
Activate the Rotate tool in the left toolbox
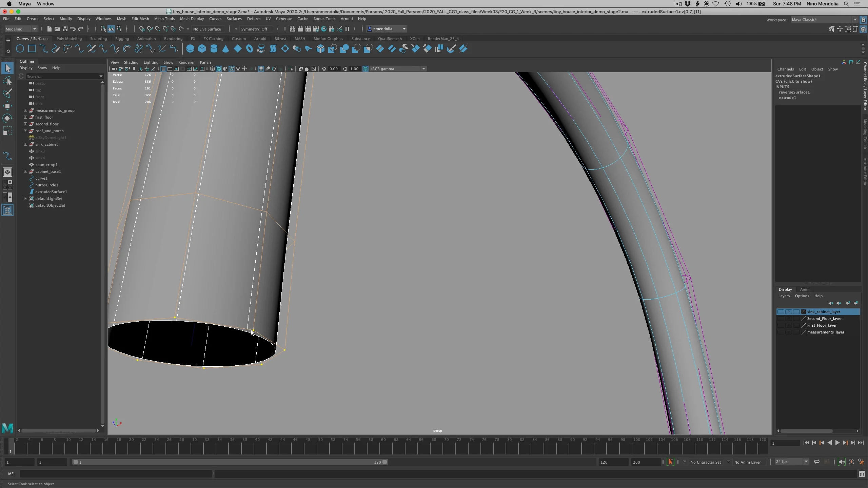pyautogui.click(x=7, y=118)
